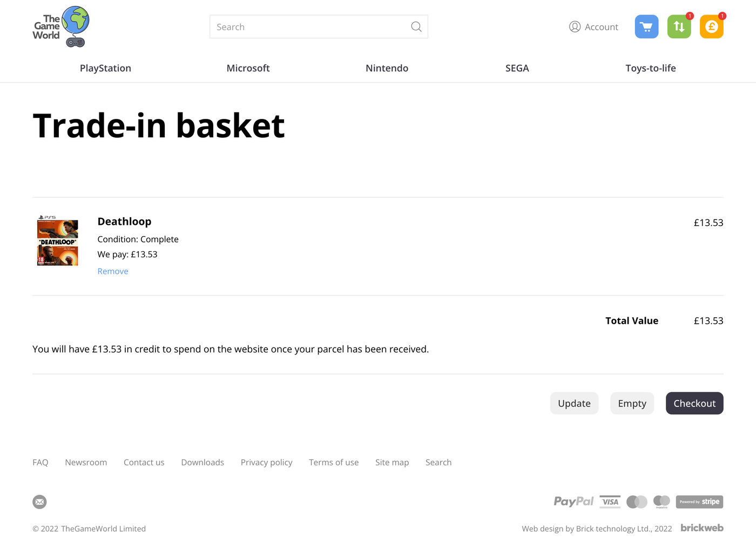756x548 pixels.
Task: View credit balance via the orange £ icon
Action: 712,26
